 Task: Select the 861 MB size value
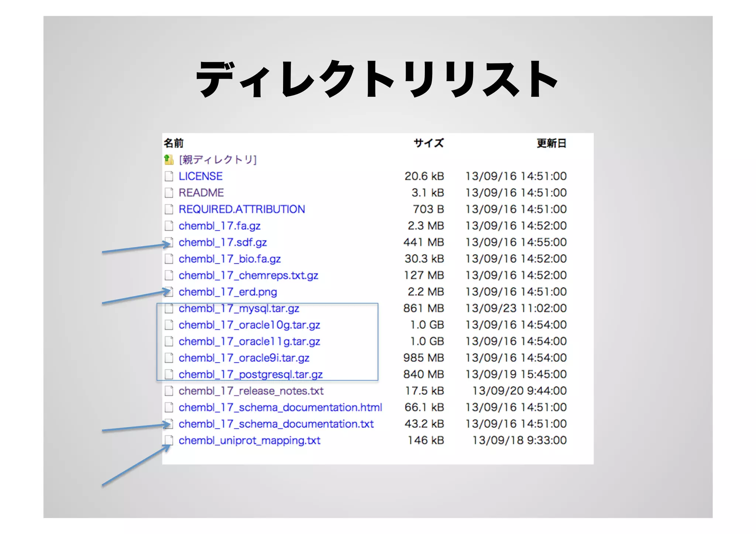(x=424, y=308)
